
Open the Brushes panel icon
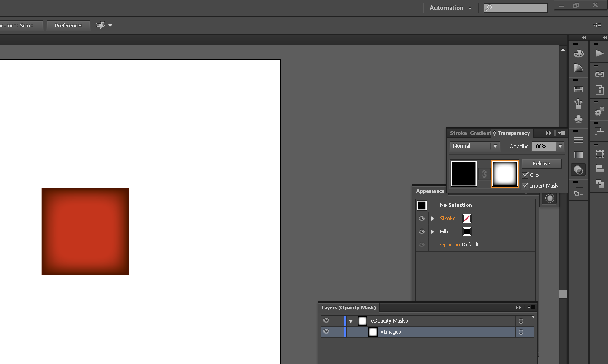(579, 103)
